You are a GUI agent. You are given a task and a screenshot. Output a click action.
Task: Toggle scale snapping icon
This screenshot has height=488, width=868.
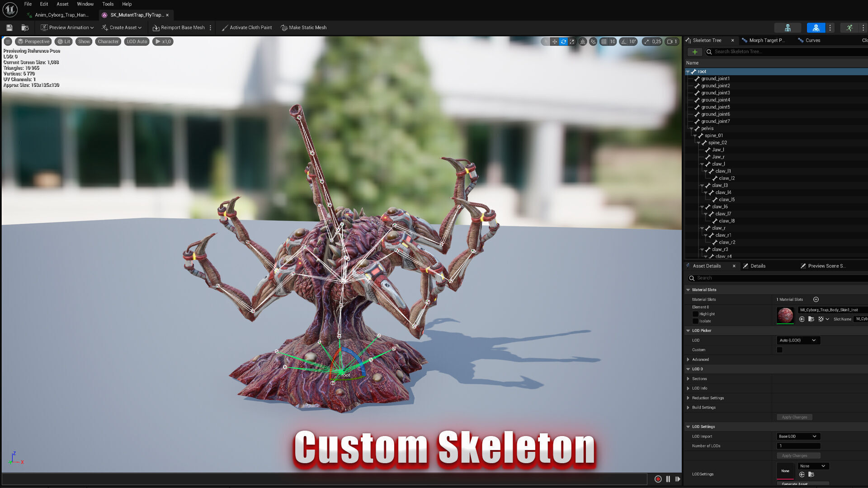tap(646, 42)
